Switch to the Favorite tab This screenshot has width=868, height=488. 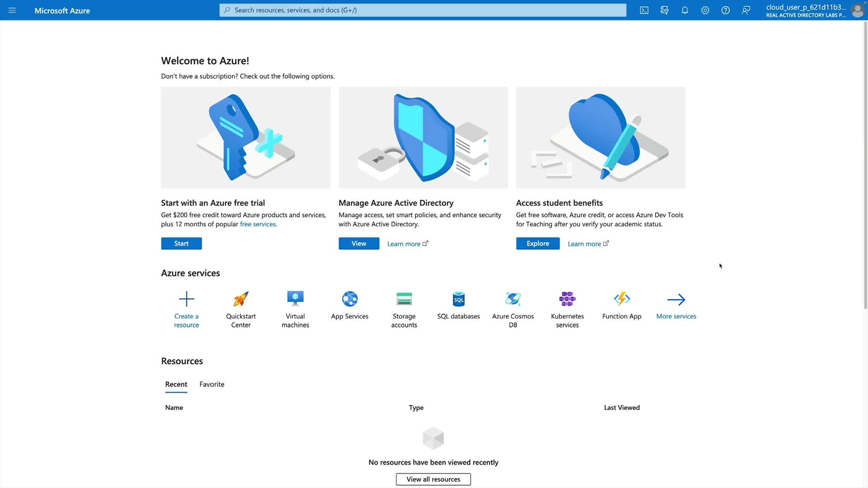(212, 384)
